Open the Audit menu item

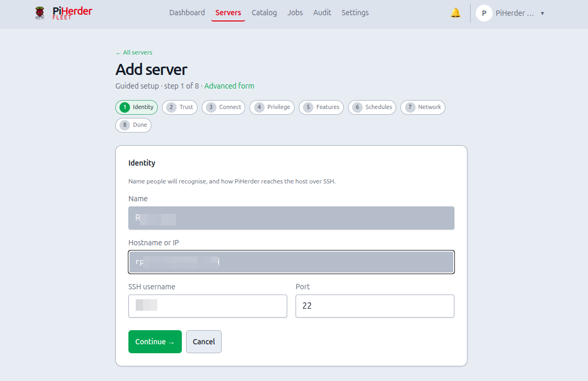(x=322, y=13)
